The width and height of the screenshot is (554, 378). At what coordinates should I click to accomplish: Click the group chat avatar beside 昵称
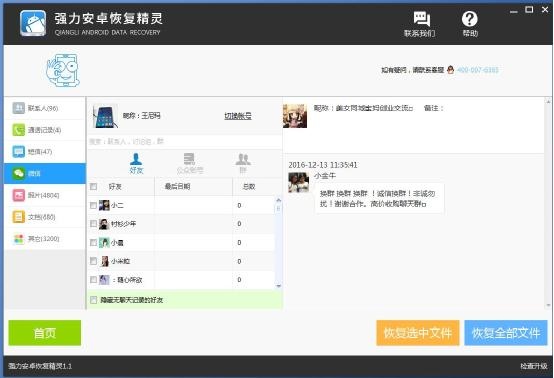295,116
